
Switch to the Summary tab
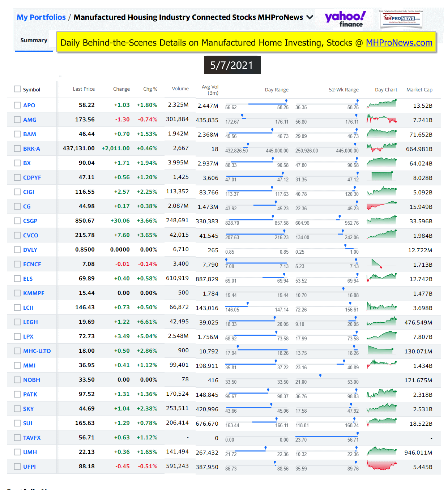pos(34,40)
